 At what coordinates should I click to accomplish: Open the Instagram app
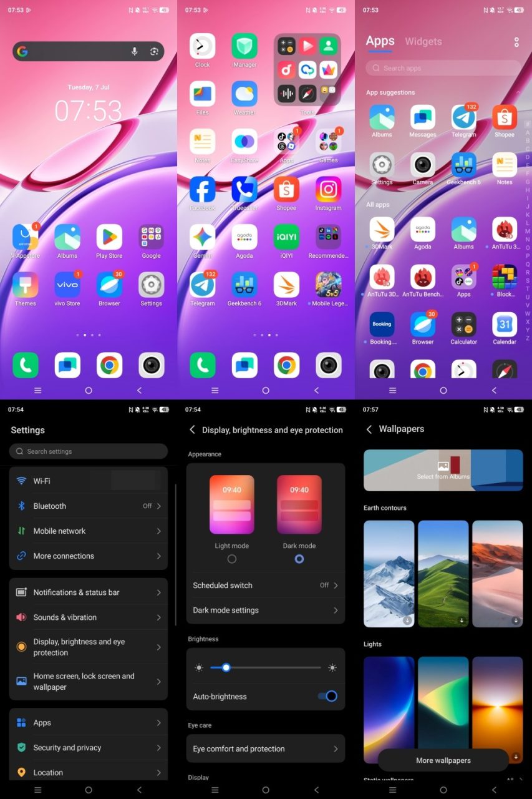coord(328,189)
